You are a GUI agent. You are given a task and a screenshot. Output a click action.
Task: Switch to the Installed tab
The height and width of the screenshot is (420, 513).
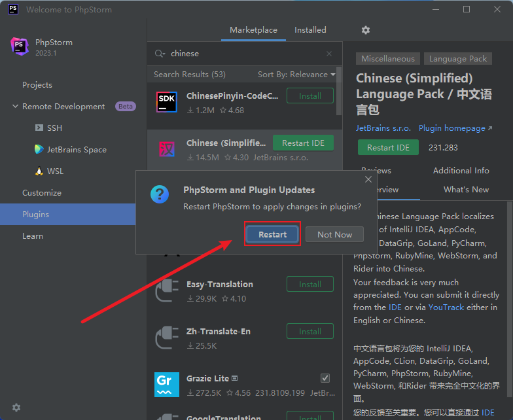(310, 30)
